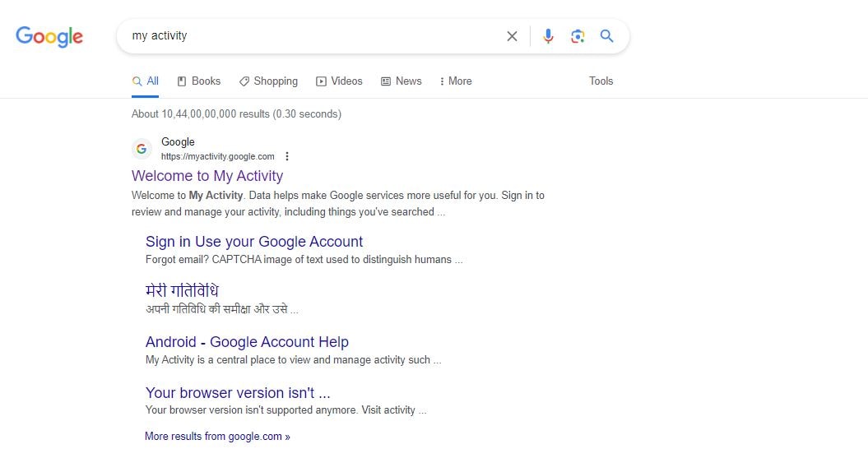Open Android - Google Account Help link
This screenshot has height=458, width=868.
pos(247,342)
